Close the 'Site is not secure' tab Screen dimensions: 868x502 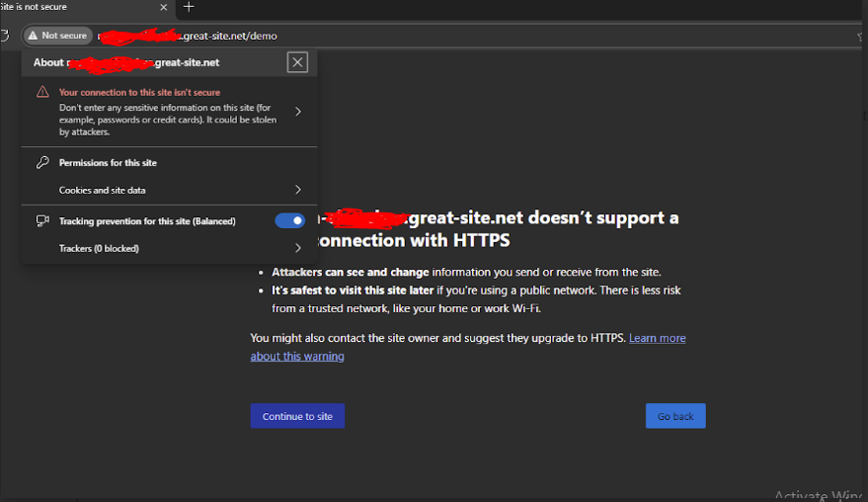(x=164, y=7)
